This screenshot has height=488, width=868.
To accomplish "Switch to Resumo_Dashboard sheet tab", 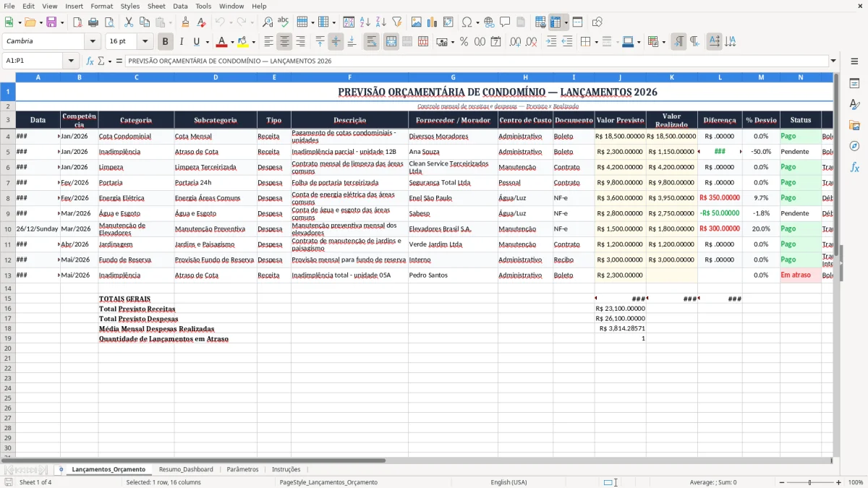I will pos(186,469).
